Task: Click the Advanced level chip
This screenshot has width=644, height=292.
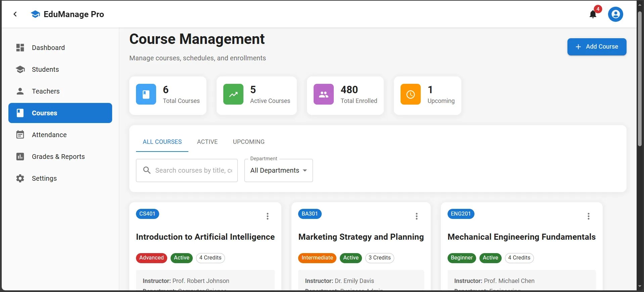Action: click(x=151, y=258)
